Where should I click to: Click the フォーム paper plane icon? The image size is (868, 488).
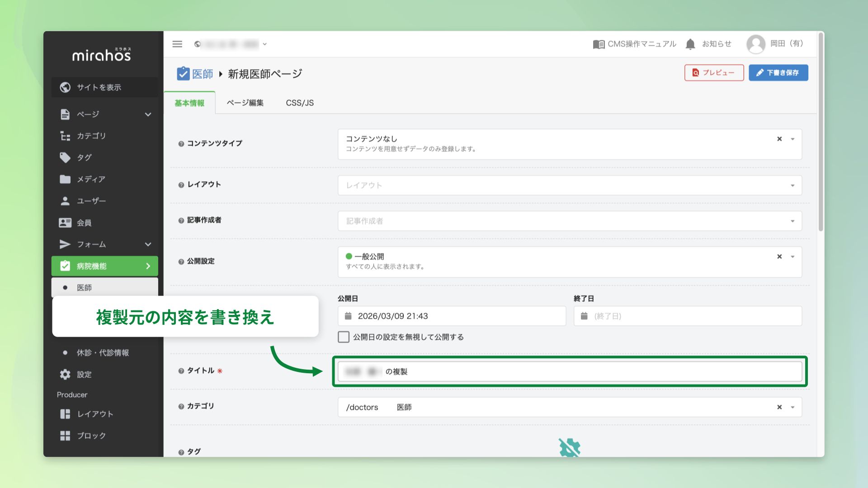[x=65, y=244]
